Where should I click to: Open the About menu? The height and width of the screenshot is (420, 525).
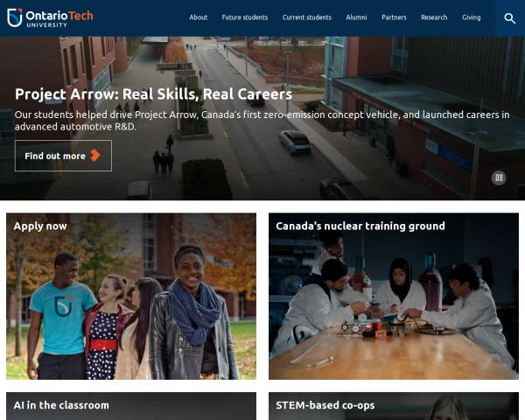pos(199,17)
